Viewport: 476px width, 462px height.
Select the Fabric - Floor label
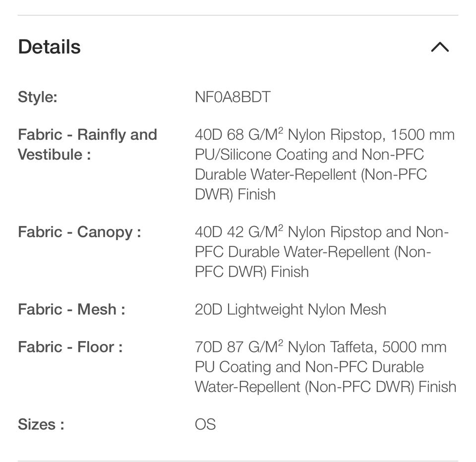tap(70, 347)
